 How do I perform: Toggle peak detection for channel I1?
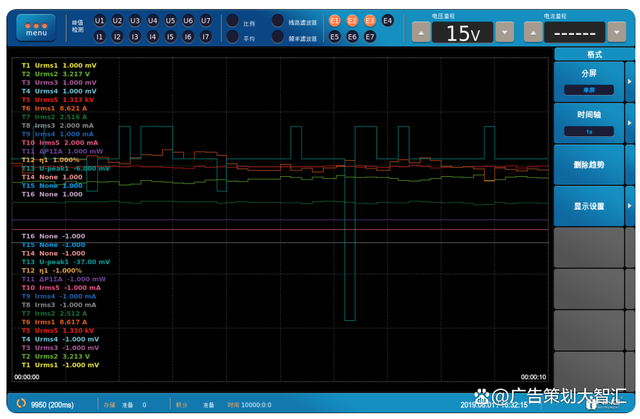[99, 37]
